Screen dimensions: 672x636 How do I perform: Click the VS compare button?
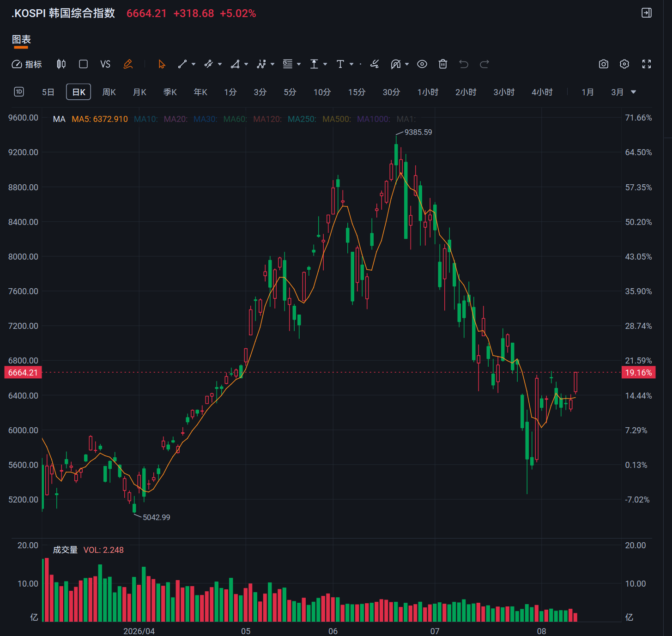click(105, 64)
